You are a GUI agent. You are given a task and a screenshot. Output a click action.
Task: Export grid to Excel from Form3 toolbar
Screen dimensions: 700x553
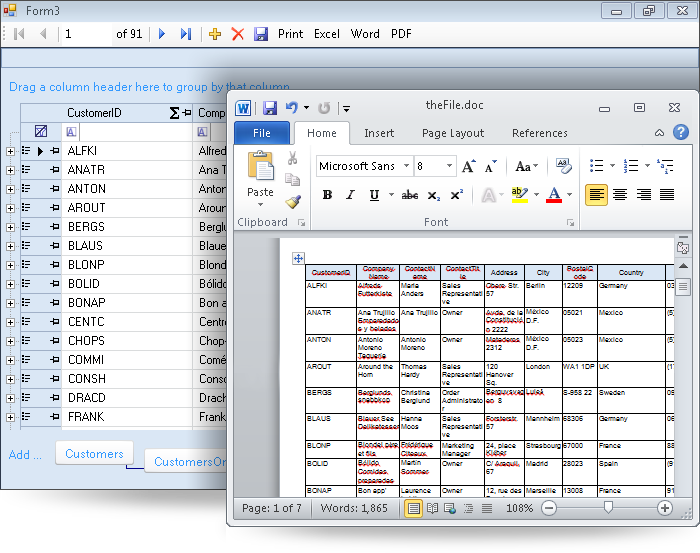327,34
